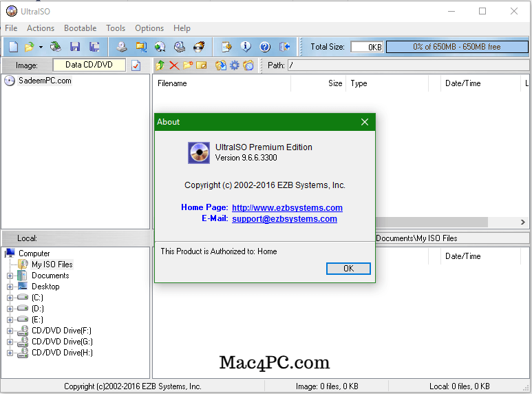This screenshot has height=394, width=532.
Task: Open the Actions menu
Action: click(41, 28)
